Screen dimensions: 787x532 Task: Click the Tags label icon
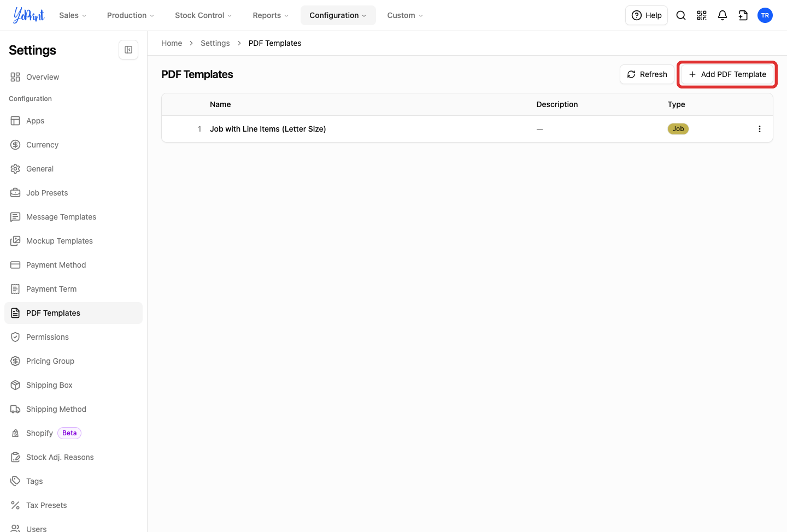click(x=15, y=481)
